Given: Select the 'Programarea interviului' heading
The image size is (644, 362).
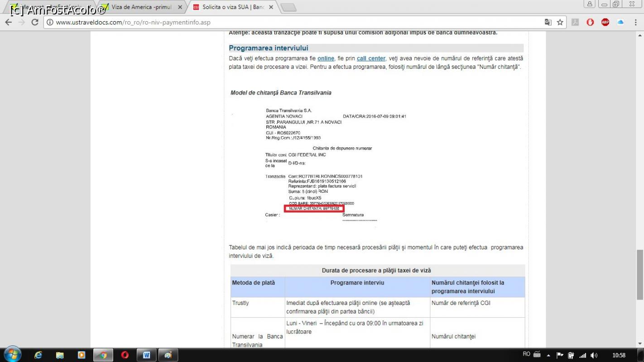Looking at the screenshot, I should point(269,48).
